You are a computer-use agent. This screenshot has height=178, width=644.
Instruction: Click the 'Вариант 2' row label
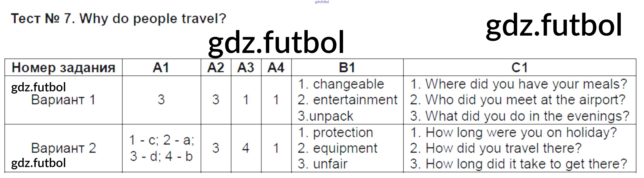pyautogui.click(x=64, y=148)
